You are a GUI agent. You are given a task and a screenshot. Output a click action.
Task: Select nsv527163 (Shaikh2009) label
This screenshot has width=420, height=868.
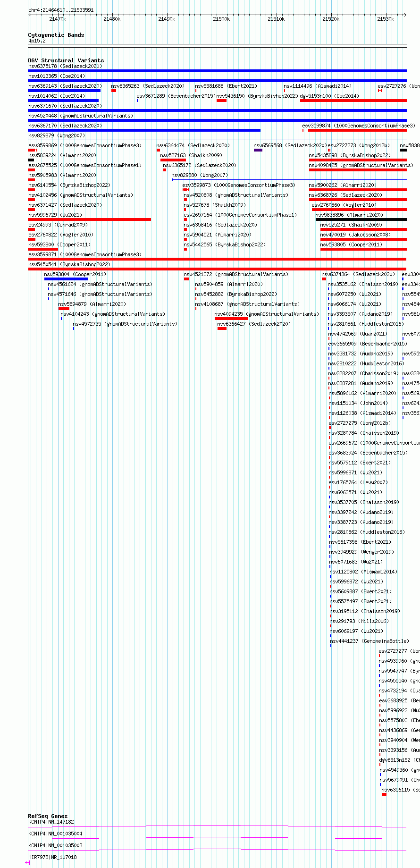[x=191, y=155]
